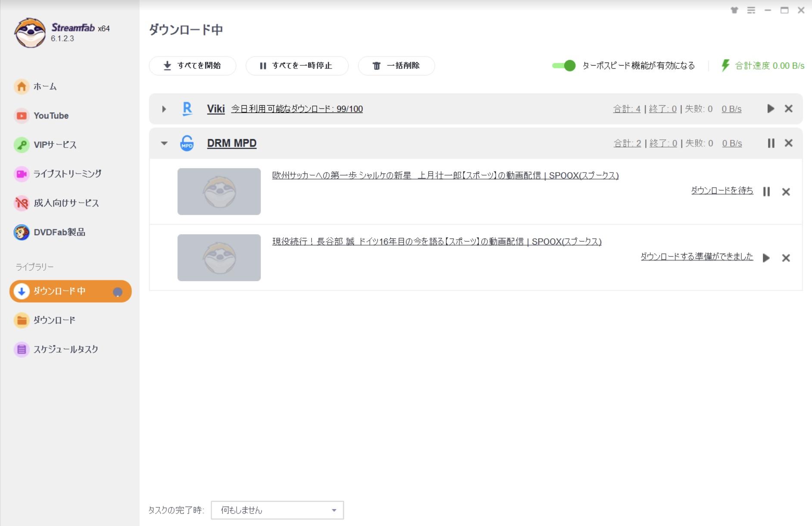This screenshot has width=812, height=526.
Task: Pause the DRM MPD group
Action: click(x=771, y=143)
